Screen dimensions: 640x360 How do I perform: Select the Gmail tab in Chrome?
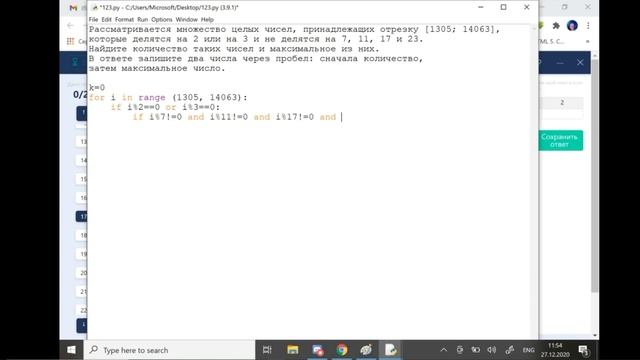73,8
